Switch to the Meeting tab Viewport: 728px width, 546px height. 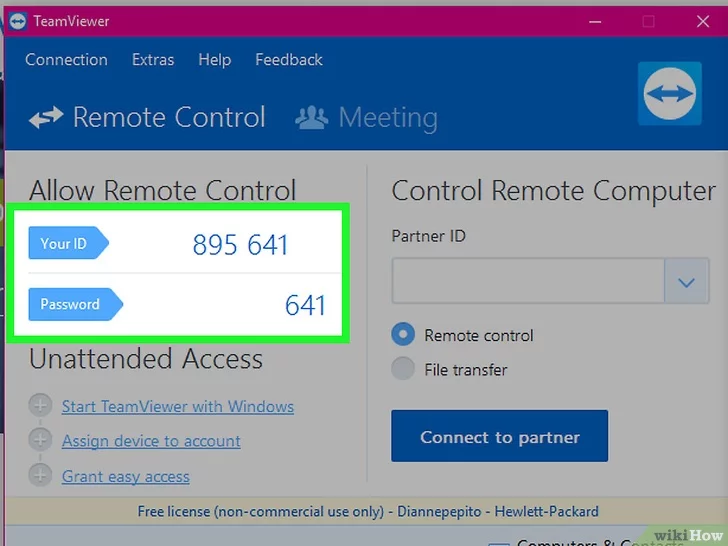point(387,118)
